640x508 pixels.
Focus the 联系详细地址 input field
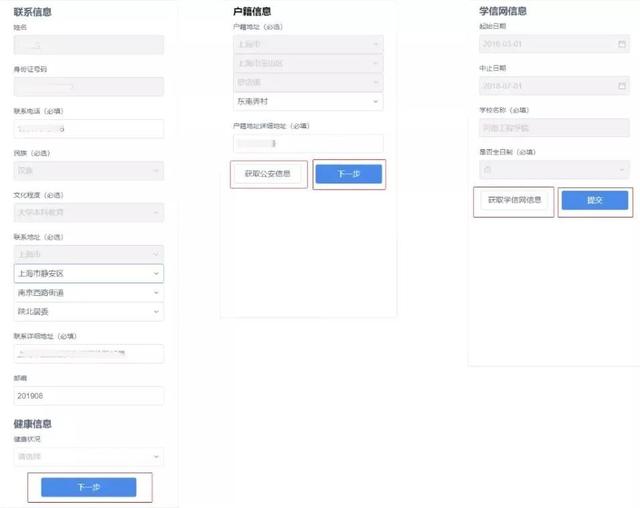(x=89, y=354)
